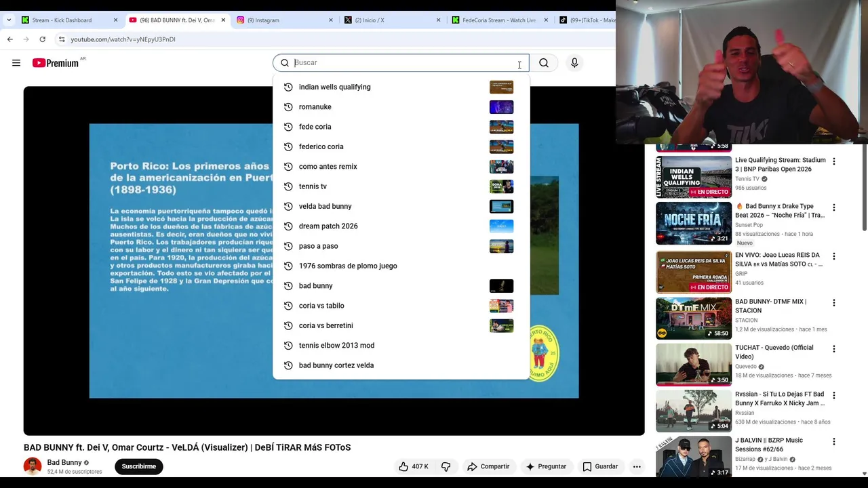Close the Instagram tab
This screenshot has width=868, height=488.
coord(331,20)
